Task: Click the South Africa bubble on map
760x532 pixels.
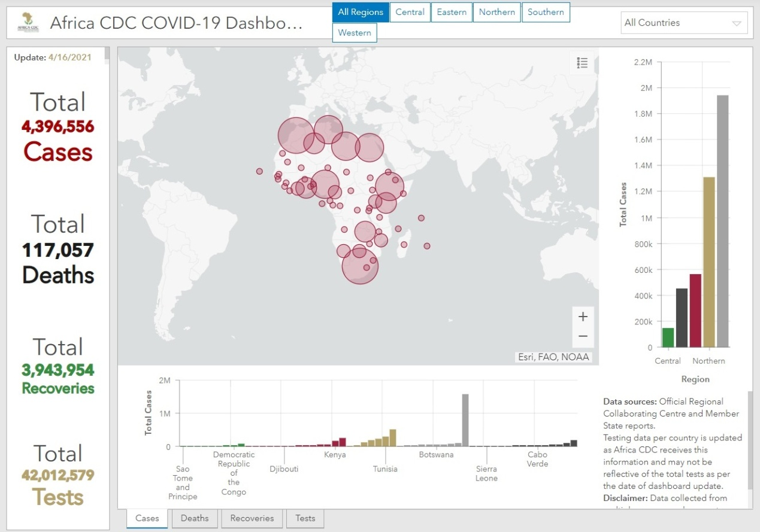Action: [360, 265]
